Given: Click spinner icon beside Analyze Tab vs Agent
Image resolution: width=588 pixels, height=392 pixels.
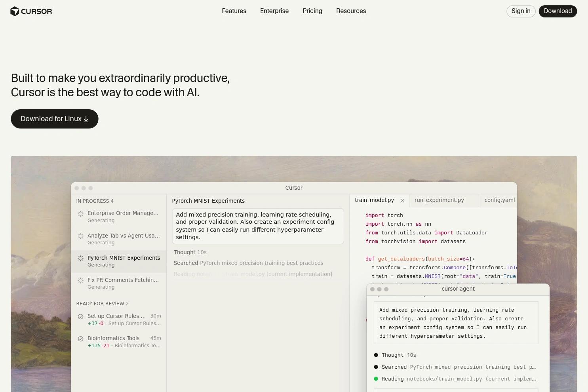Looking at the screenshot, I should pos(80,236).
